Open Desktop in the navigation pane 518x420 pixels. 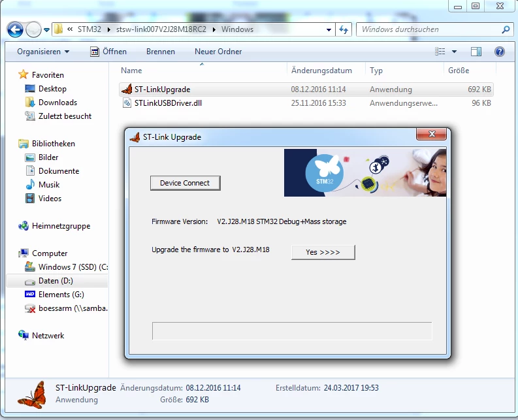point(52,89)
